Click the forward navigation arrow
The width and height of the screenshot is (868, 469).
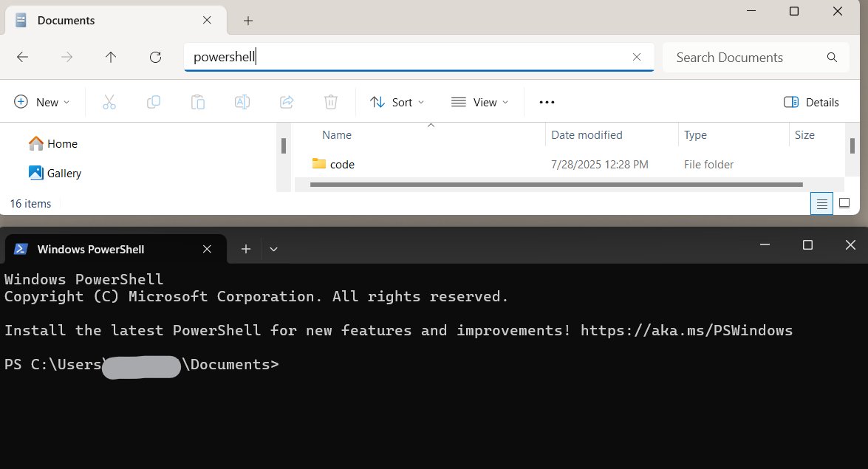coord(66,57)
